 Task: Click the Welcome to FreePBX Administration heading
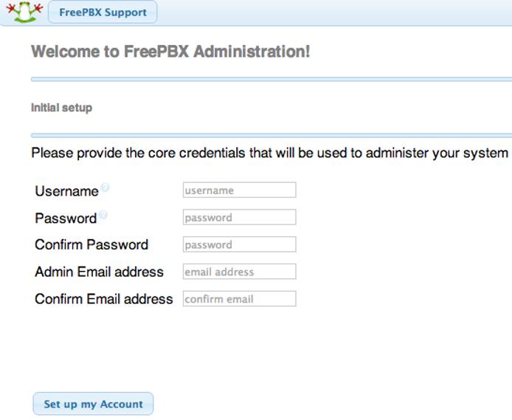click(x=170, y=52)
